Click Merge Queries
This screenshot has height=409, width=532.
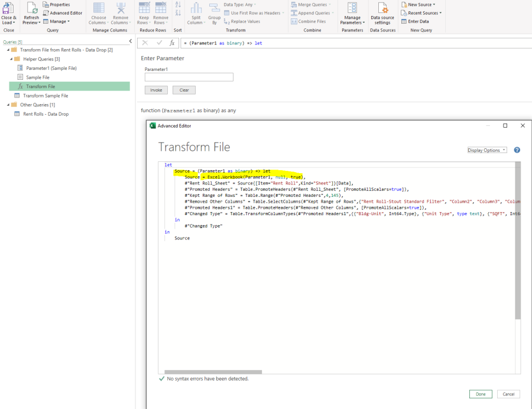point(311,4)
